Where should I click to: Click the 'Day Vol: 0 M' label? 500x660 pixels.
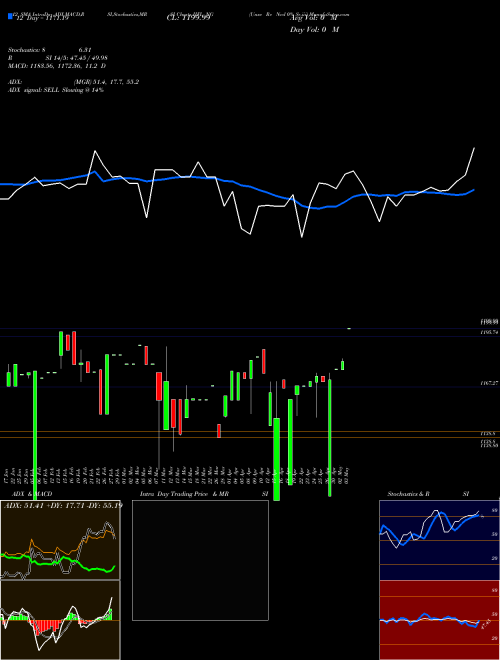click(x=314, y=29)
